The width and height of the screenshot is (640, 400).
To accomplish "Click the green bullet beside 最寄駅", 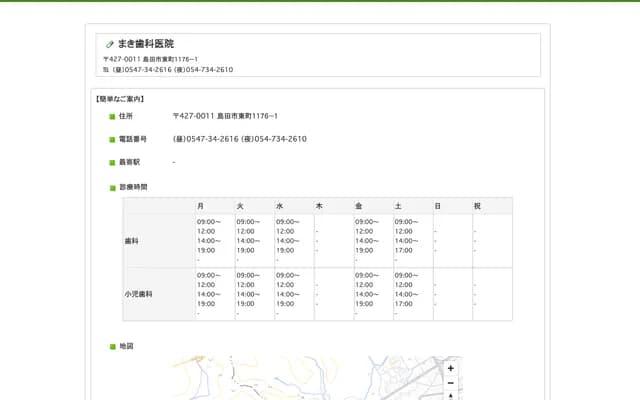I will coord(112,162).
